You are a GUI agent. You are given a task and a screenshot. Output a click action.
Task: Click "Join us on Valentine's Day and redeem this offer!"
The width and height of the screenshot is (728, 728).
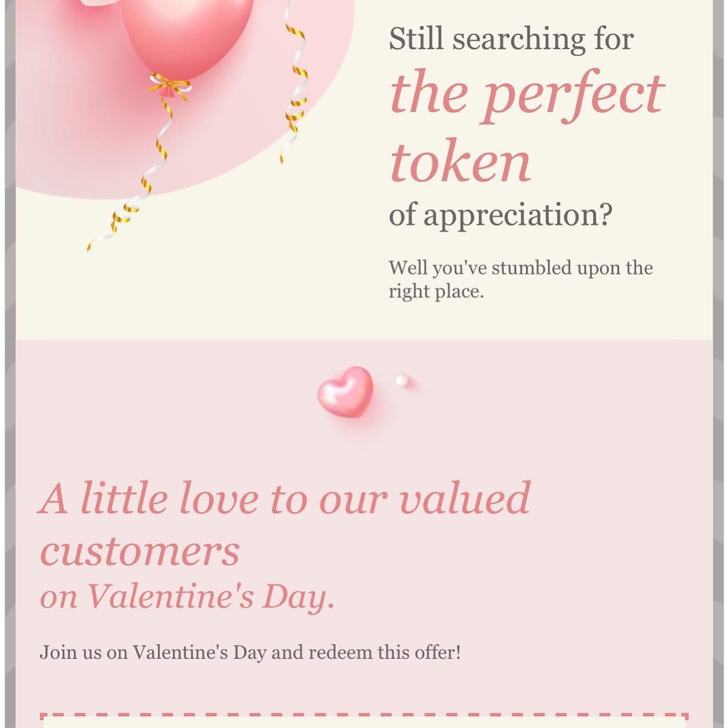[250, 652]
